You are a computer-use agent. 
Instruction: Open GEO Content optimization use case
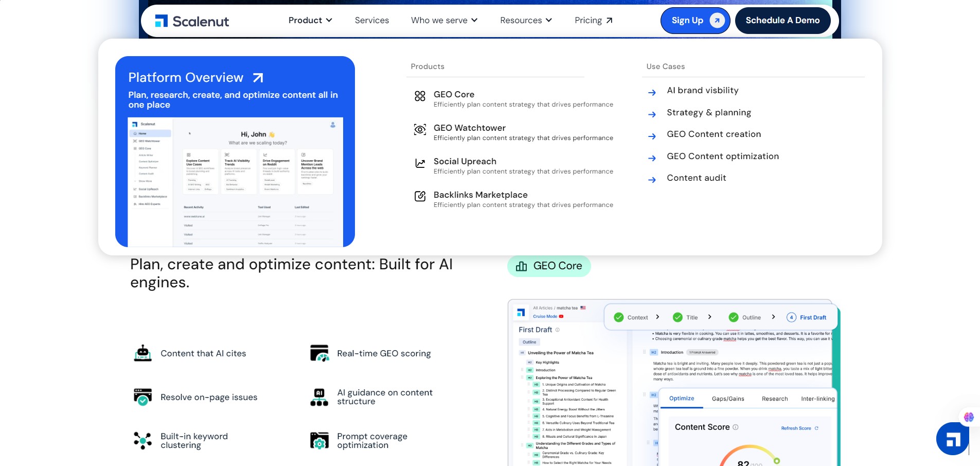[723, 157]
